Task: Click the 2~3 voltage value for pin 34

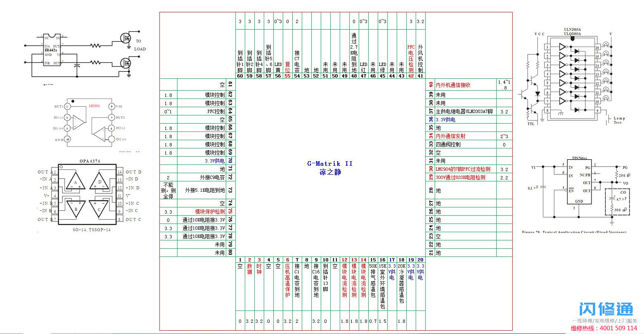Action: click(504, 136)
